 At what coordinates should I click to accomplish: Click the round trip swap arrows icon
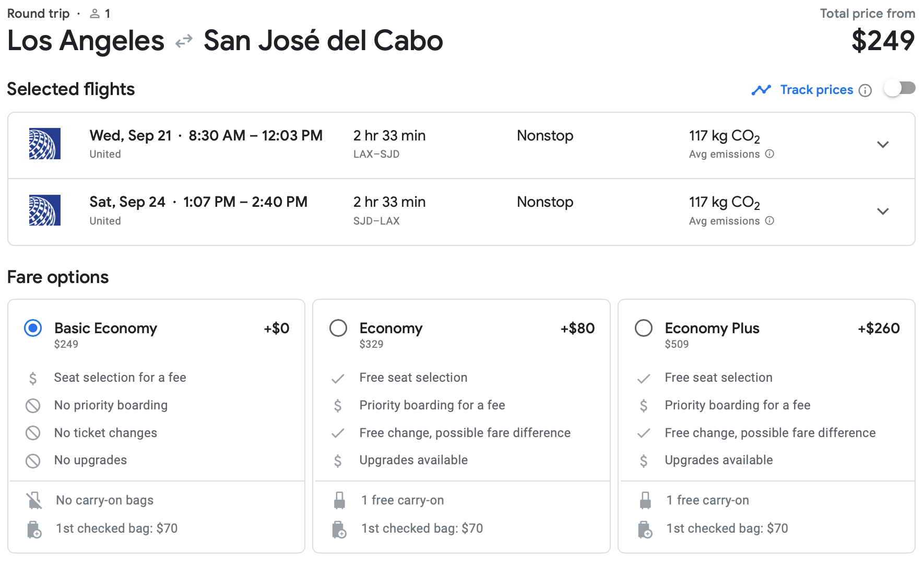184,41
